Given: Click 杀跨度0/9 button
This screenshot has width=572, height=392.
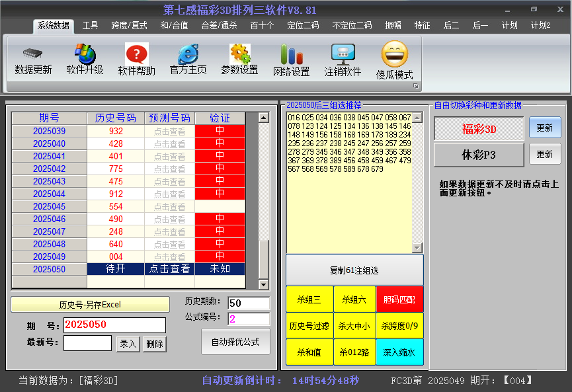Looking at the screenshot, I should pyautogui.click(x=400, y=326).
